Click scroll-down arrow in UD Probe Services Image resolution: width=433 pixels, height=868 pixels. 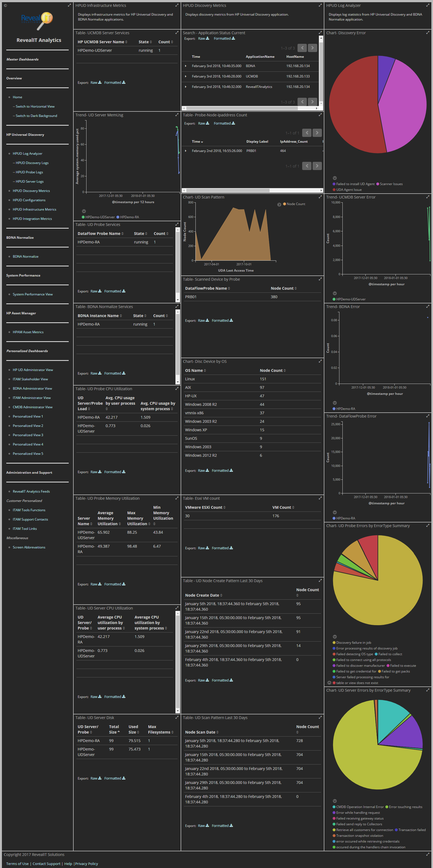point(177,300)
